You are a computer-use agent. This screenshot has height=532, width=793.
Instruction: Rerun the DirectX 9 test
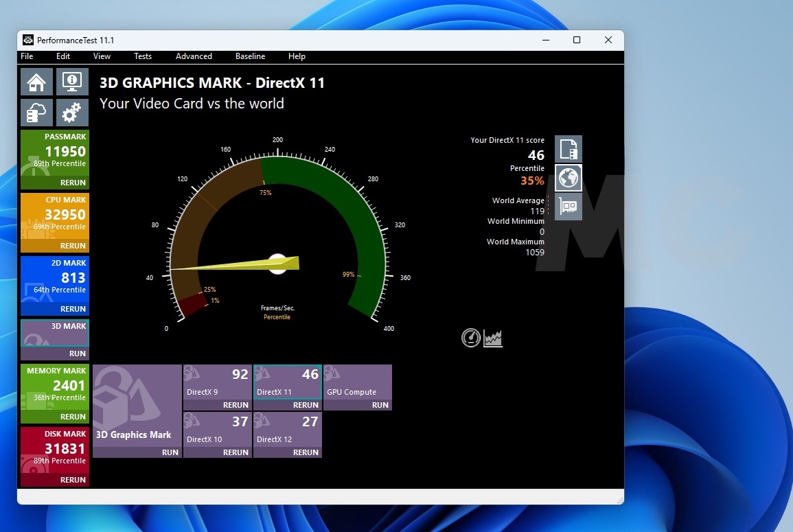(x=235, y=405)
